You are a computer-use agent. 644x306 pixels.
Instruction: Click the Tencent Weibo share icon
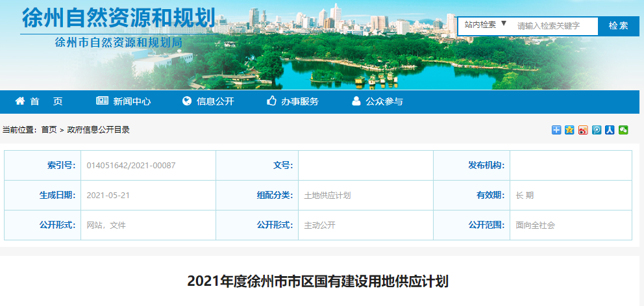597,130
